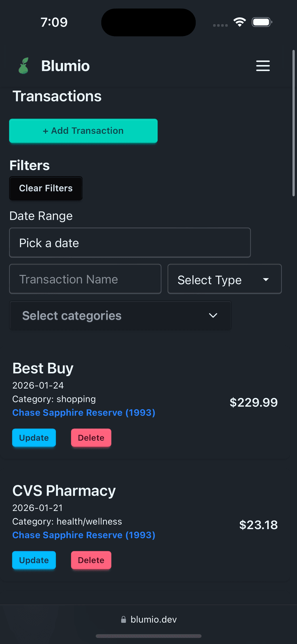Image resolution: width=297 pixels, height=644 pixels.
Task: Update the Best Buy transaction
Action: (x=34, y=438)
